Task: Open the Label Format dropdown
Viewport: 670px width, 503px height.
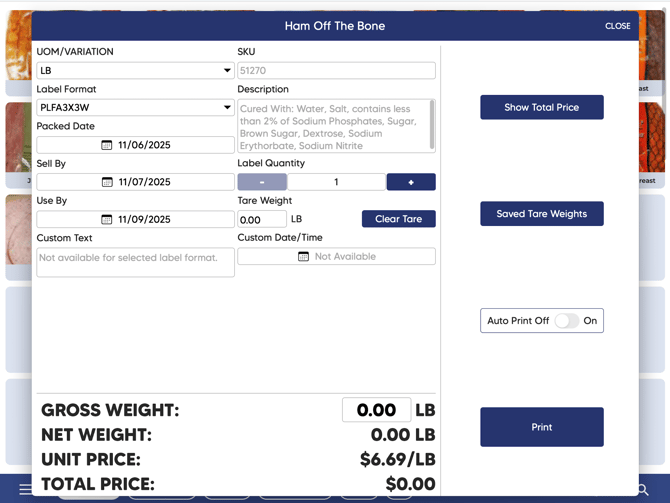Action: coord(135,108)
